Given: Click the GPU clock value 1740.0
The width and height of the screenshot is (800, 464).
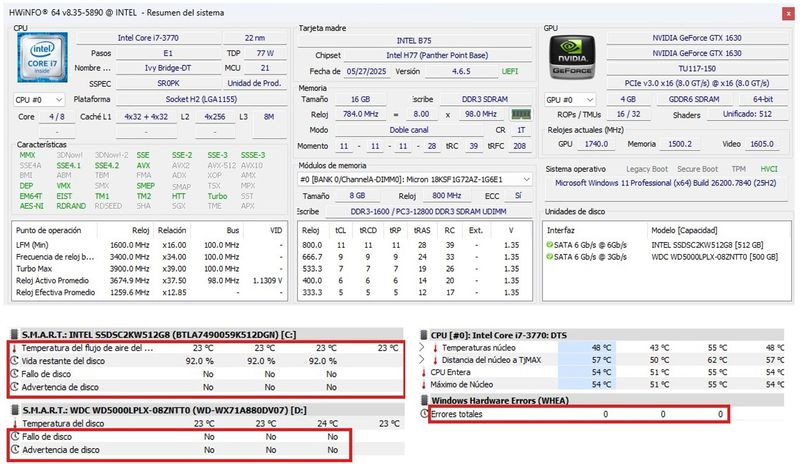Looking at the screenshot, I should coord(596,144).
